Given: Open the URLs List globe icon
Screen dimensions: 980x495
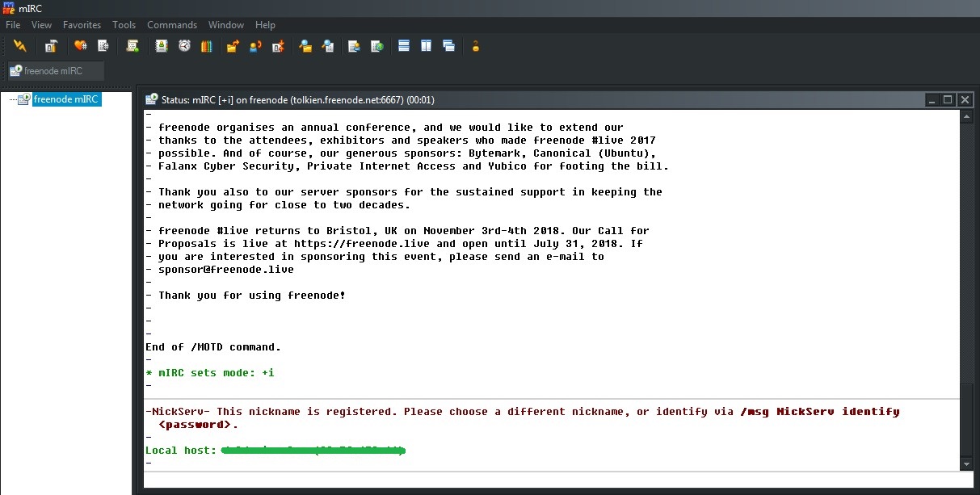Looking at the screenshot, I should tap(376, 46).
